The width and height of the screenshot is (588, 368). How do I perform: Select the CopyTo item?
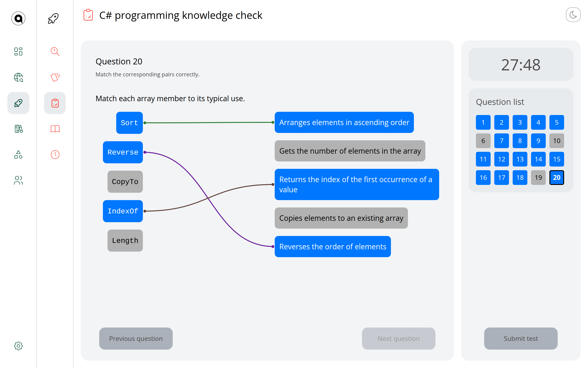[x=125, y=181]
